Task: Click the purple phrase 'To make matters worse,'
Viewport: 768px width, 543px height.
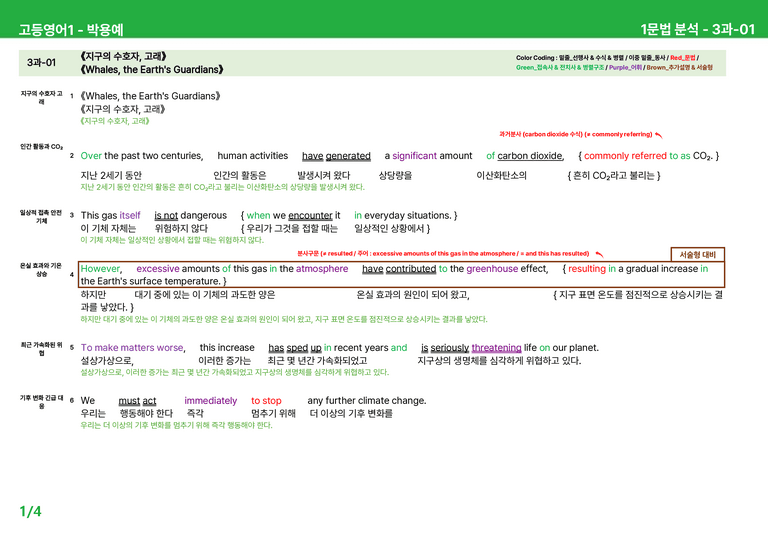Action: point(133,348)
